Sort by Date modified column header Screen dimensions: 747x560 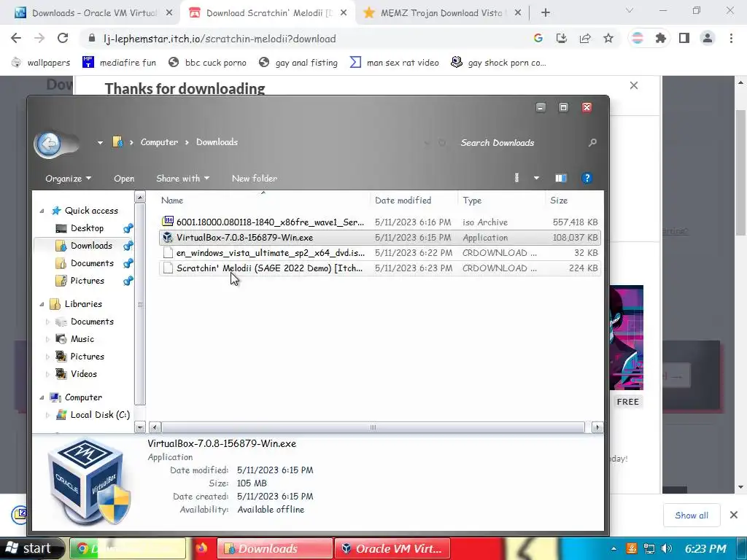point(403,201)
